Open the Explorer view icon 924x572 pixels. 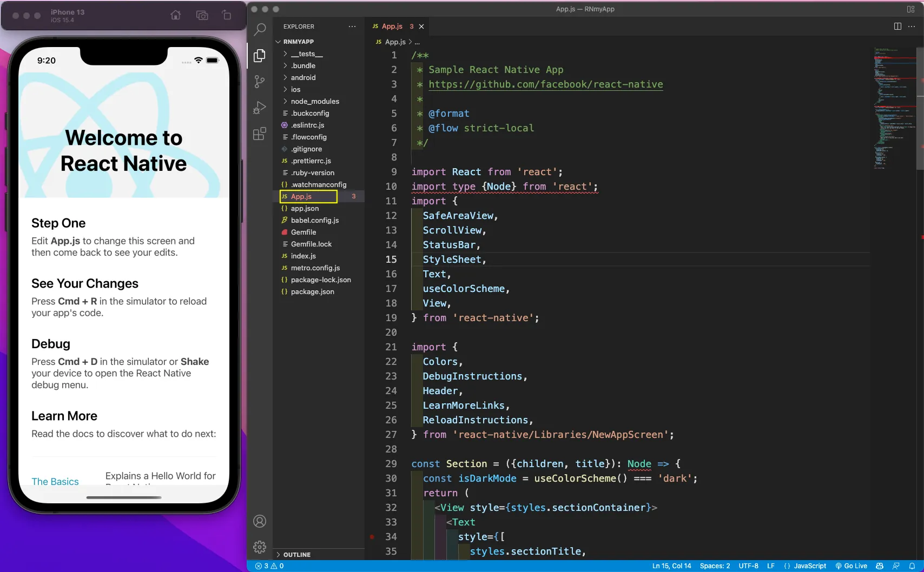pos(260,55)
